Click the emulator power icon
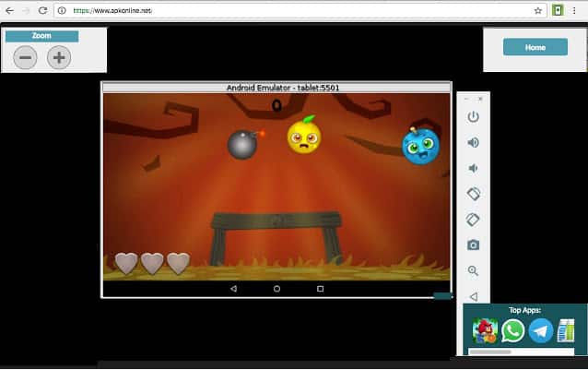This screenshot has height=370, width=588. pyautogui.click(x=473, y=116)
